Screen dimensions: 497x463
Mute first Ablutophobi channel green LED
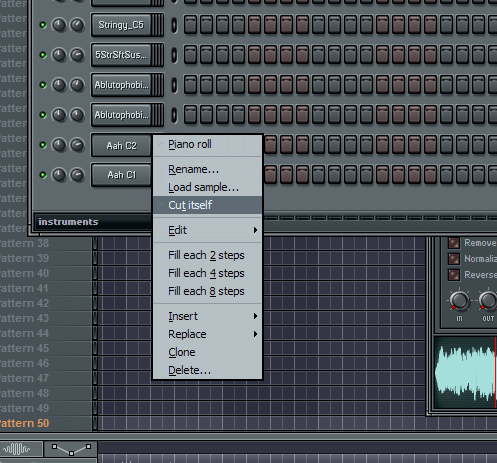click(43, 85)
